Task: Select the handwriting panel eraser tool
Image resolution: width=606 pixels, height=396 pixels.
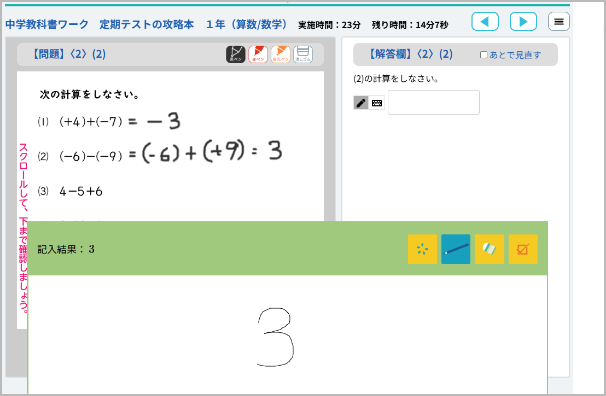Action: [489, 249]
